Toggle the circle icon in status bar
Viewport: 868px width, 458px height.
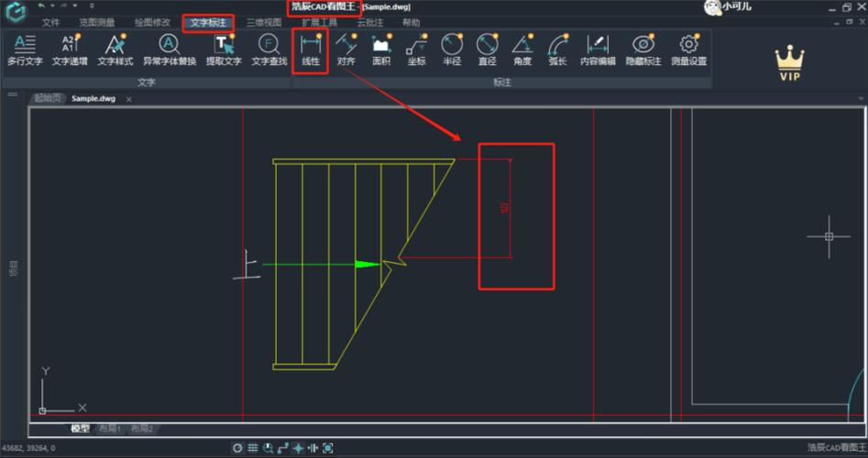point(237,448)
